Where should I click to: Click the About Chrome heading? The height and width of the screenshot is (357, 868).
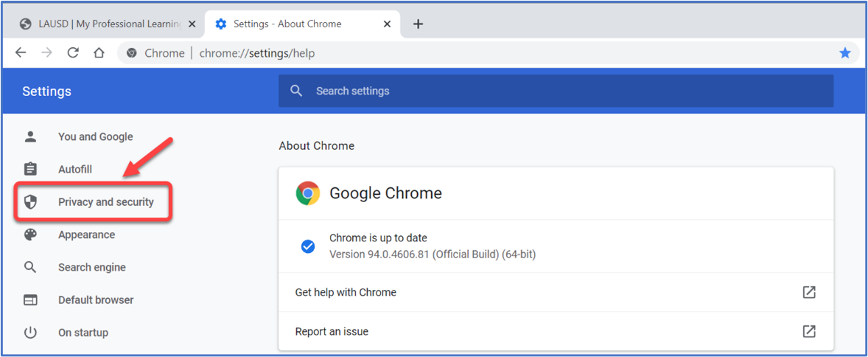pyautogui.click(x=316, y=145)
